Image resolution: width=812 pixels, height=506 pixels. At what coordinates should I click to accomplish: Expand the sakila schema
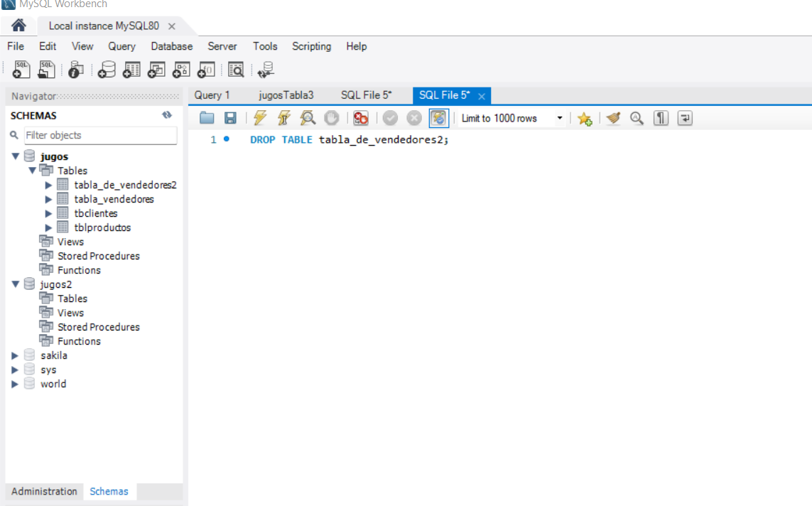coord(15,355)
